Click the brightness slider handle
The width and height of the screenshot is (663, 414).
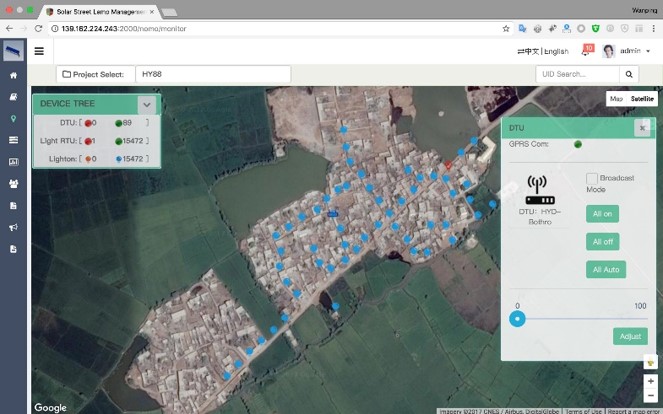click(517, 319)
